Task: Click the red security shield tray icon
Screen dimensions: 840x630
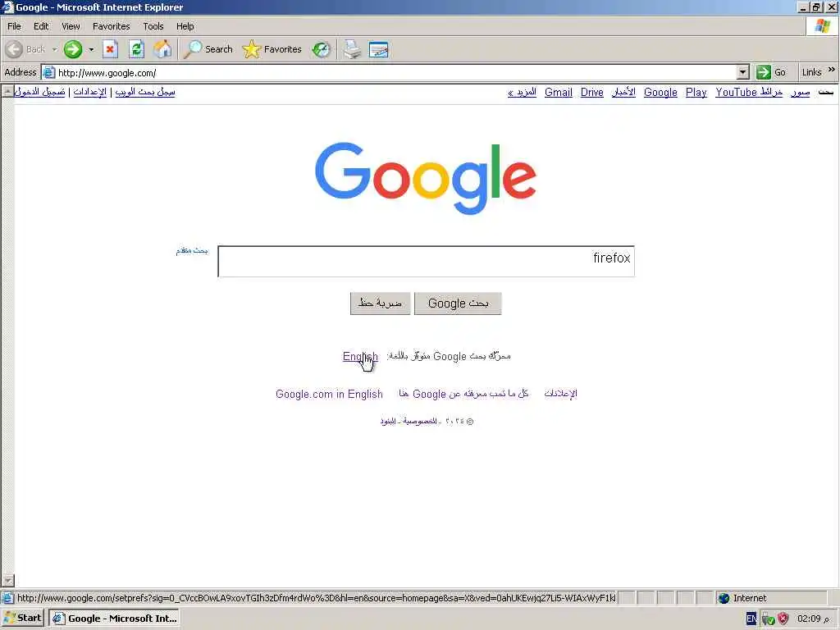Action: pos(783,619)
